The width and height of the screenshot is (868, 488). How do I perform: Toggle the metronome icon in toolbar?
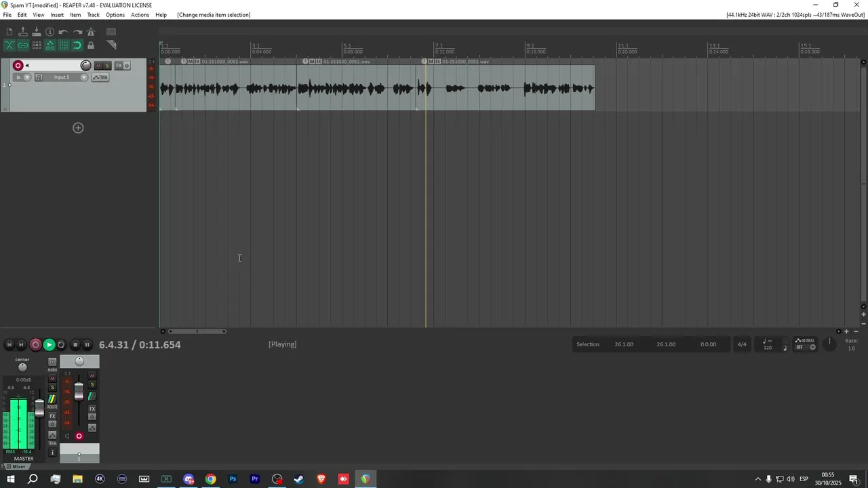pyautogui.click(x=91, y=32)
